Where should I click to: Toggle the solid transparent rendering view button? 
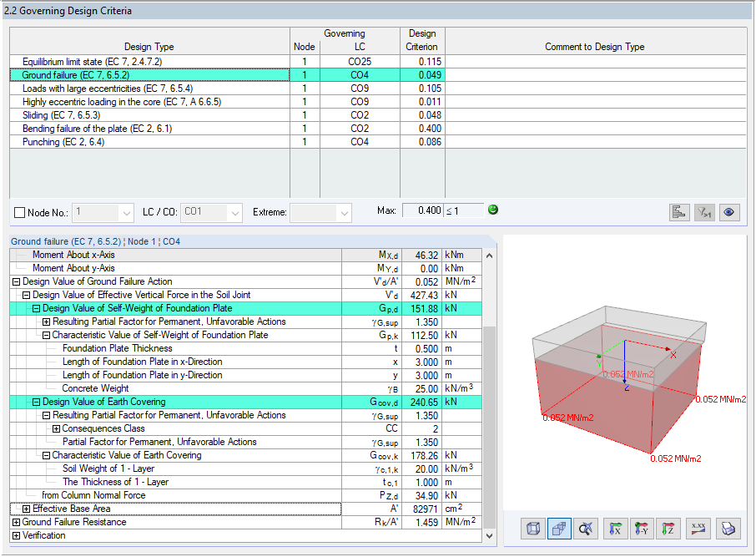click(559, 529)
